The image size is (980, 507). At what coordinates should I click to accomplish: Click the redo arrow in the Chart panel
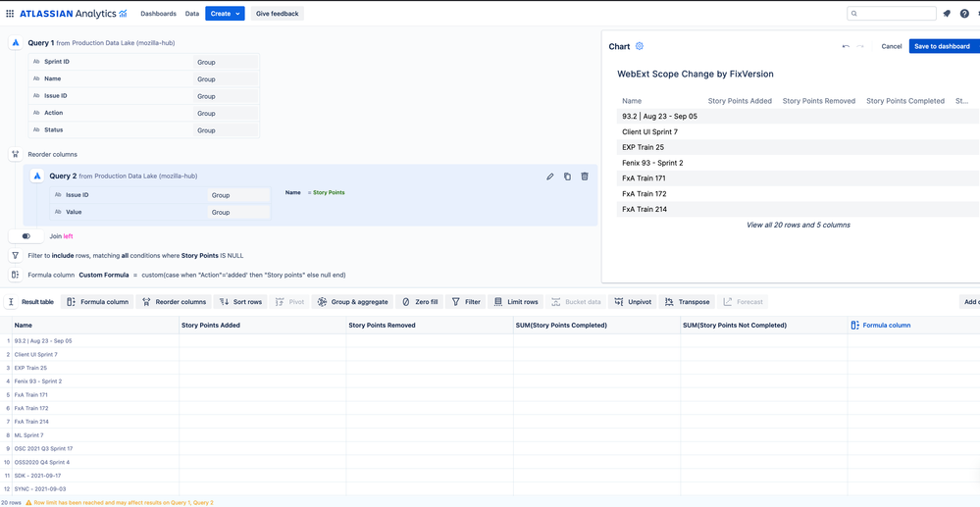860,46
